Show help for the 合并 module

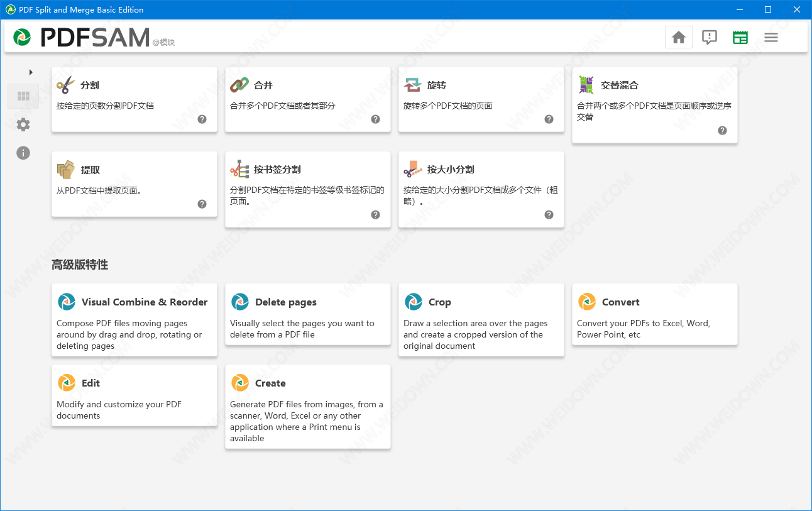(376, 119)
